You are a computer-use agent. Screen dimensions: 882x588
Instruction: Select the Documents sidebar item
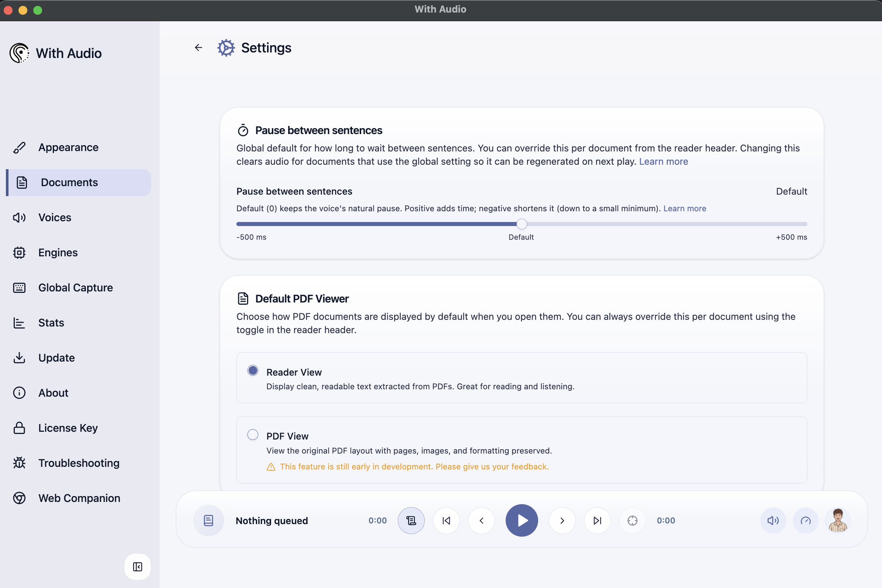tap(78, 182)
